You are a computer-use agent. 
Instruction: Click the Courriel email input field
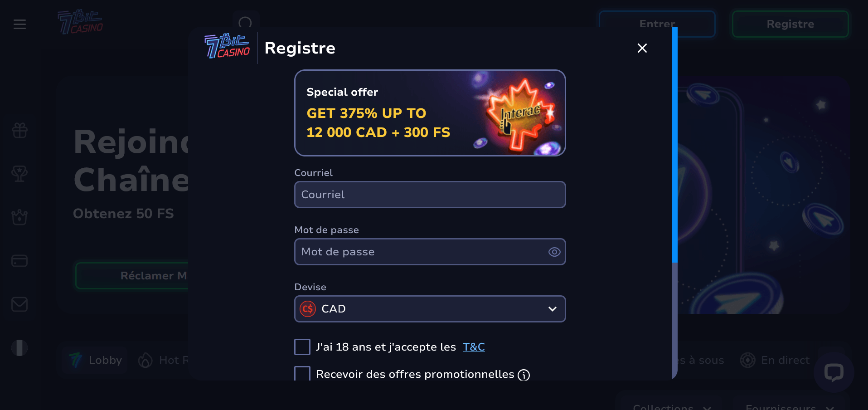pos(430,195)
